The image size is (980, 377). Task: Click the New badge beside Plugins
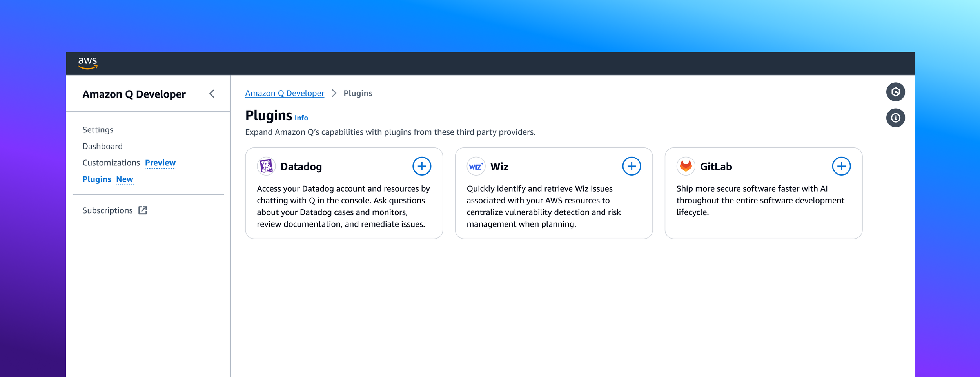tap(125, 179)
